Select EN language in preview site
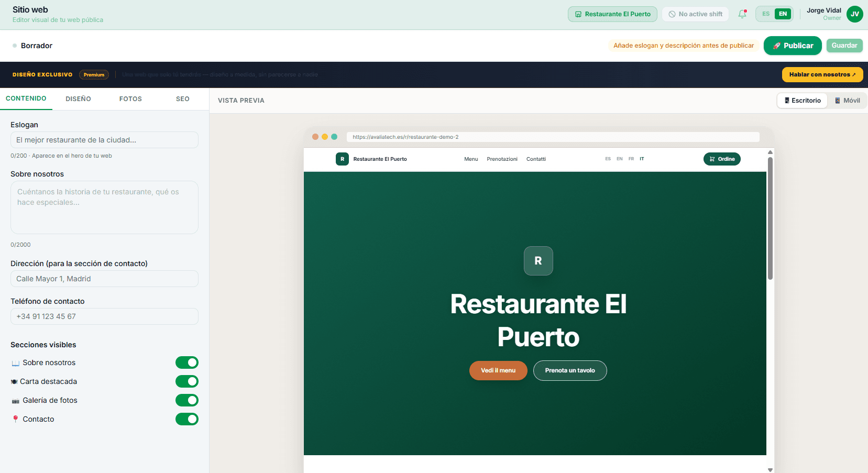 coord(620,159)
